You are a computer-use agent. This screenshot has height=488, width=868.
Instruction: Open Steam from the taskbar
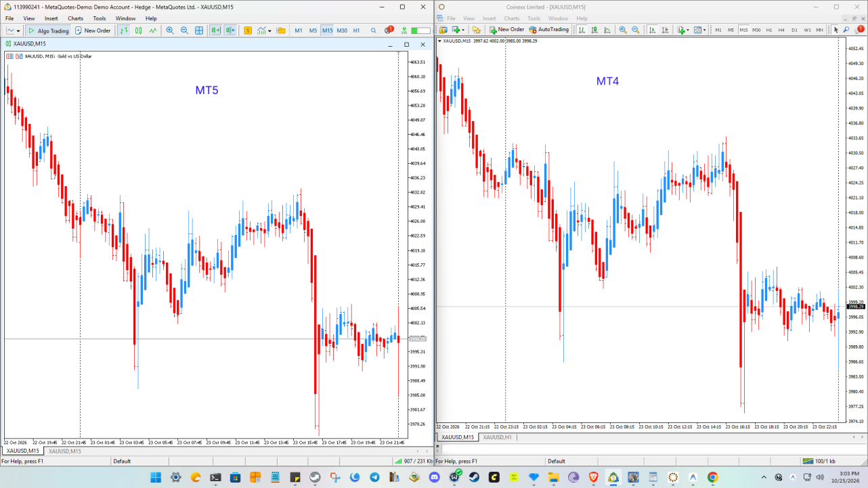(474, 477)
